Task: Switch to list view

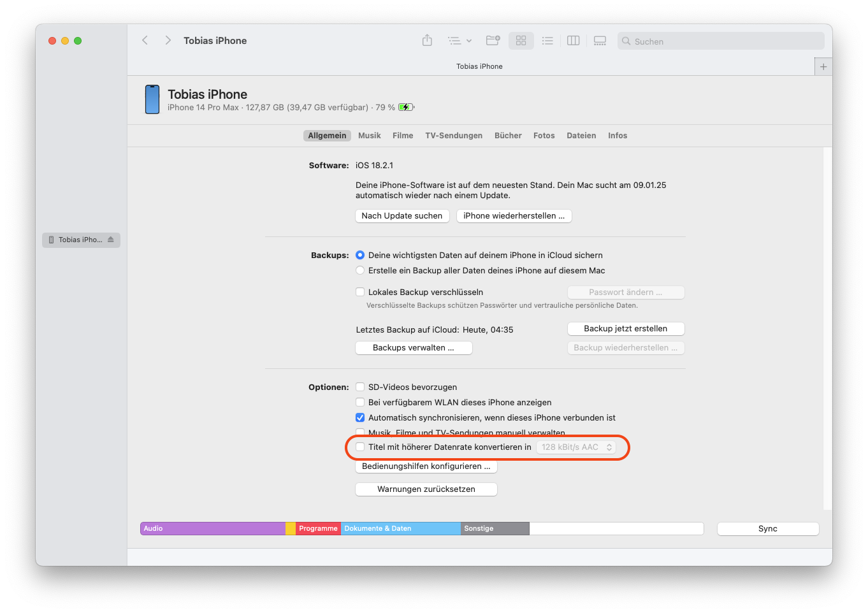Action: click(x=547, y=41)
